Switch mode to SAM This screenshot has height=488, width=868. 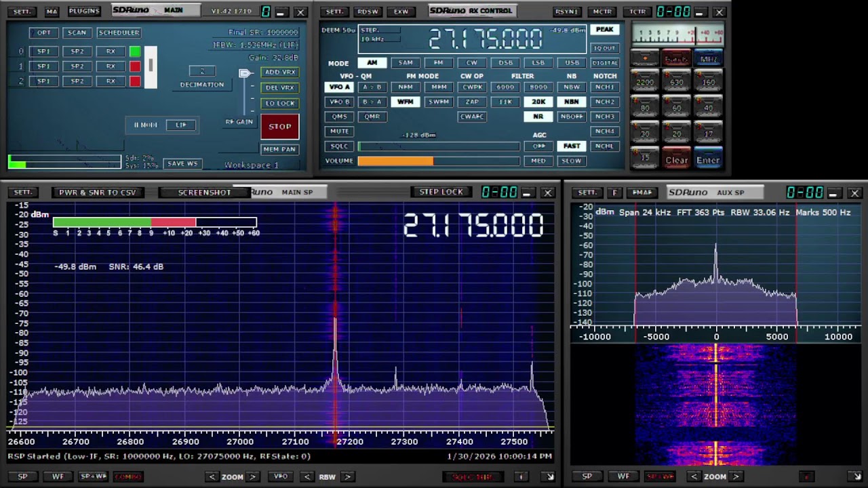405,63
